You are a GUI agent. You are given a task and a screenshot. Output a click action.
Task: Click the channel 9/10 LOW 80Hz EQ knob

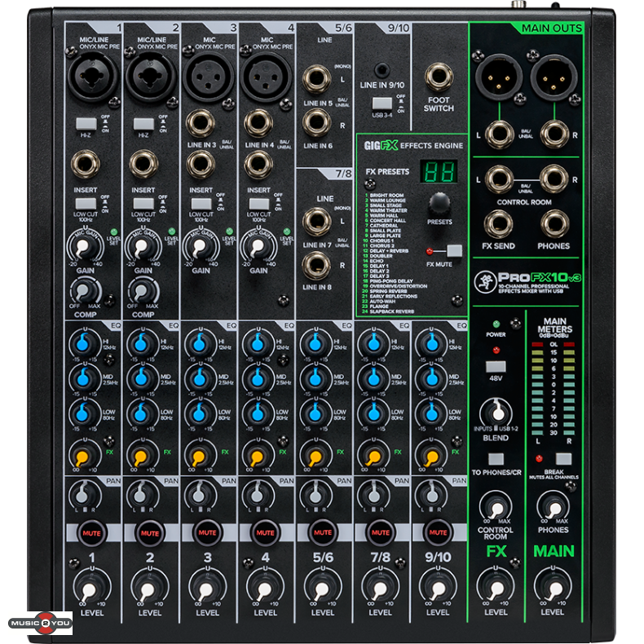click(x=431, y=413)
